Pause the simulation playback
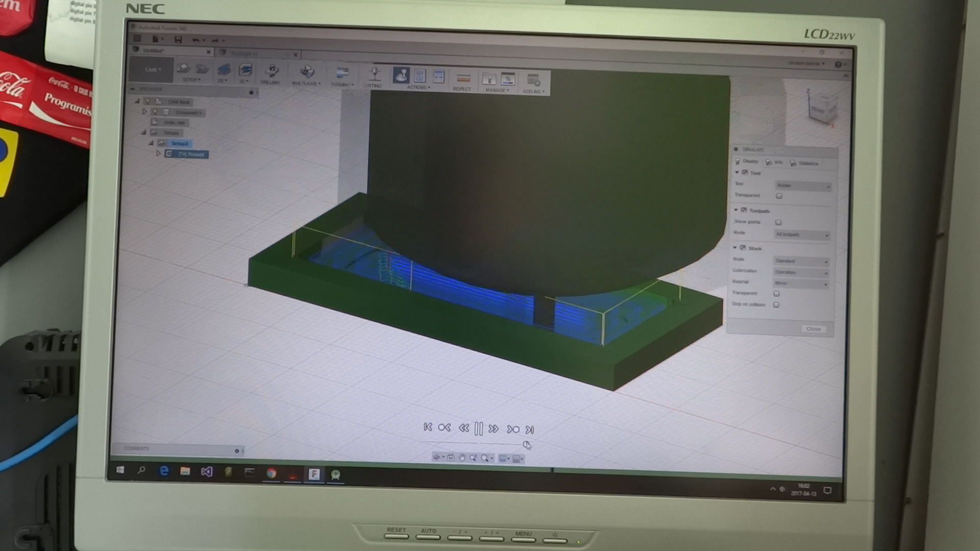This screenshot has height=551, width=980. (478, 429)
